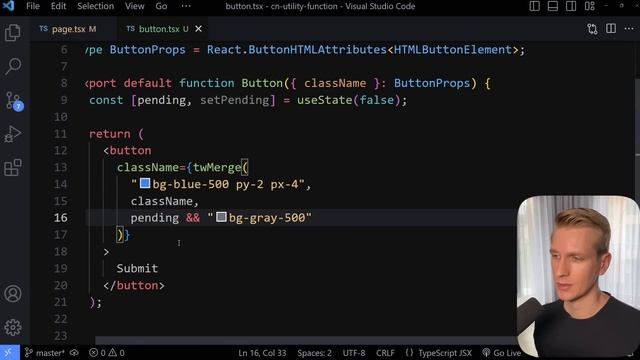Open the Edit menu
This screenshot has width=640, height=360.
coord(58,6)
